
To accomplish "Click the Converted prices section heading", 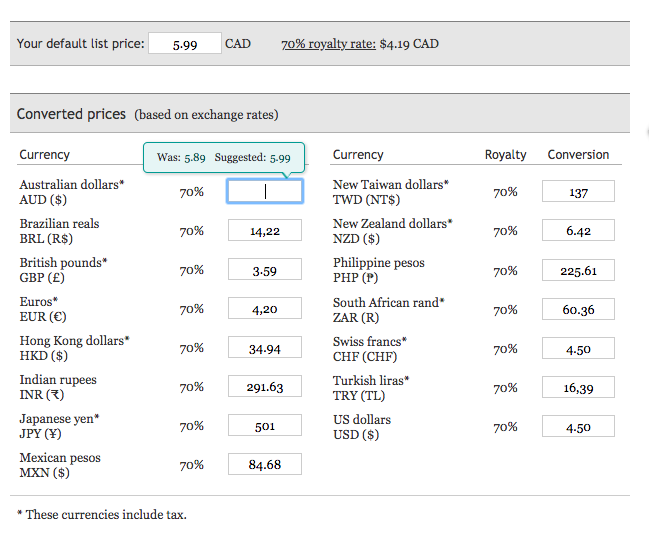I will point(71,114).
